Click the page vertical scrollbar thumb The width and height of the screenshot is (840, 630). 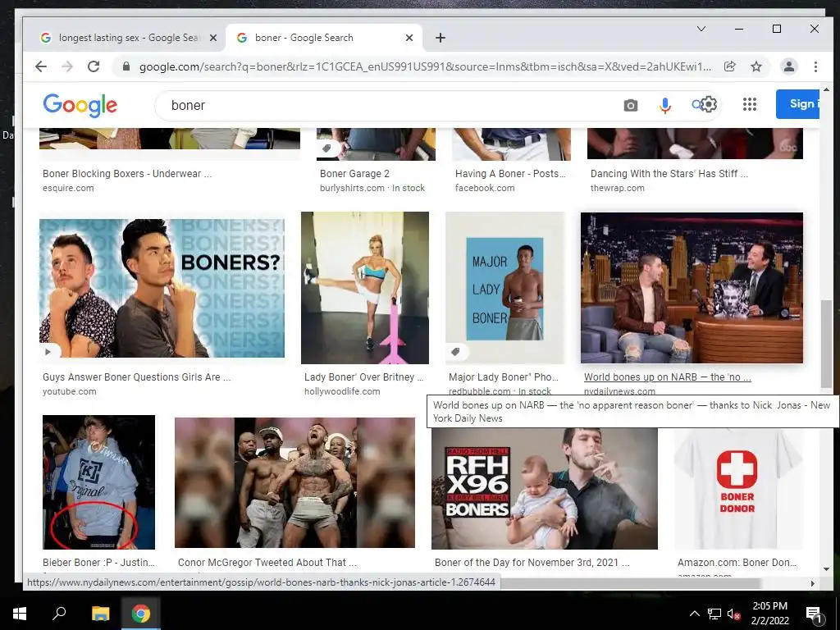(827, 344)
